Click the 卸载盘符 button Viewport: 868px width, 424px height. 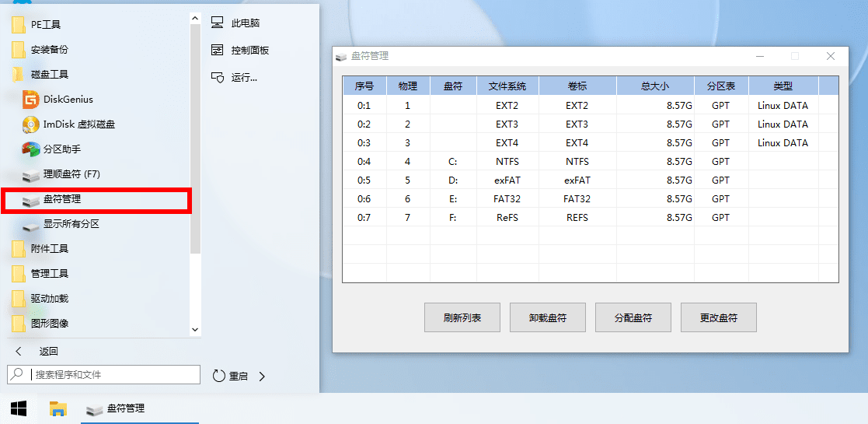(548, 317)
